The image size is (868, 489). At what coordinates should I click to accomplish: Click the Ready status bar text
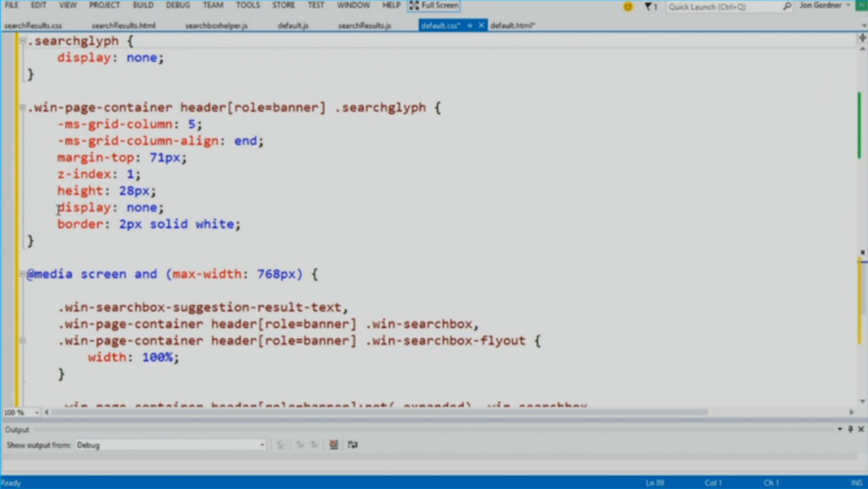tap(11, 483)
